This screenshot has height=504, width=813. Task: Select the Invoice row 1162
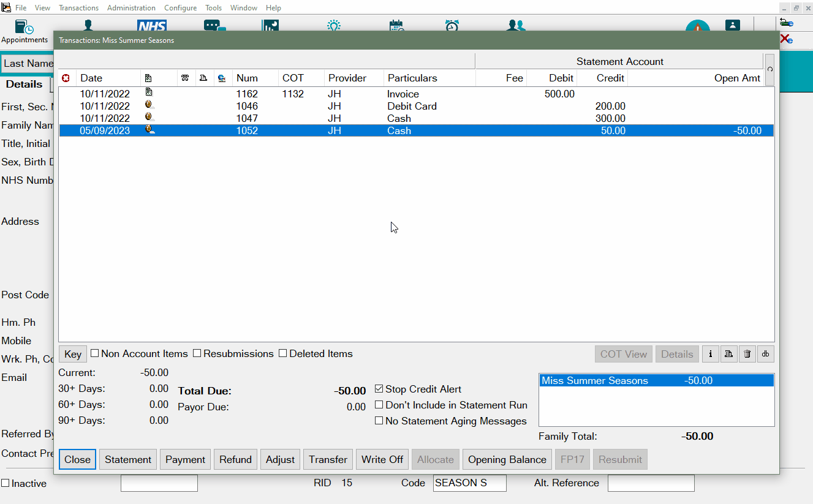click(416, 94)
